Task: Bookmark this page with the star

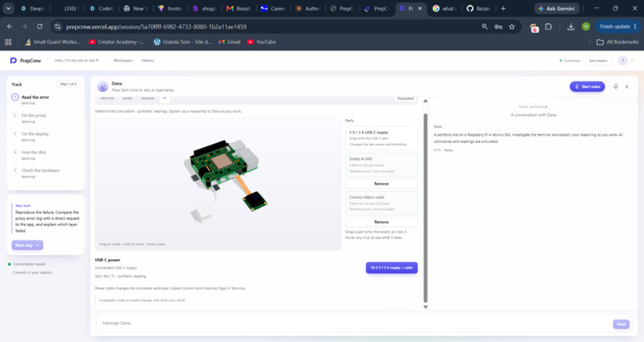Action: coord(511,26)
